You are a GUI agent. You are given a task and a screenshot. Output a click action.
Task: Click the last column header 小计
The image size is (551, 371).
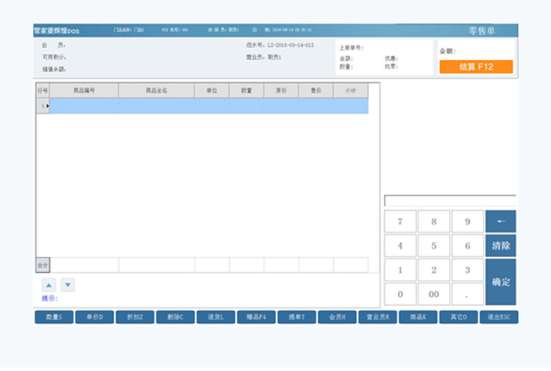point(351,91)
